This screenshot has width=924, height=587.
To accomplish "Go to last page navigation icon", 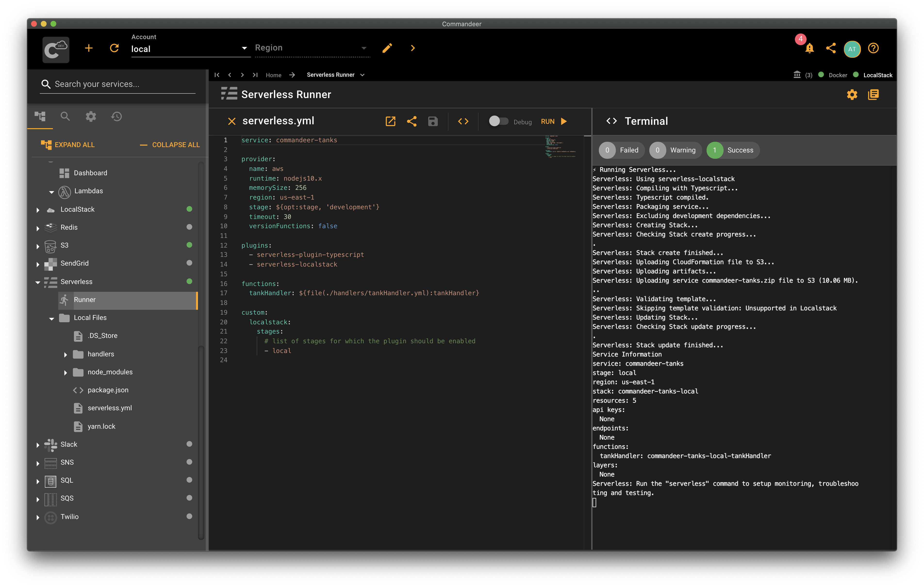I will pyautogui.click(x=255, y=75).
